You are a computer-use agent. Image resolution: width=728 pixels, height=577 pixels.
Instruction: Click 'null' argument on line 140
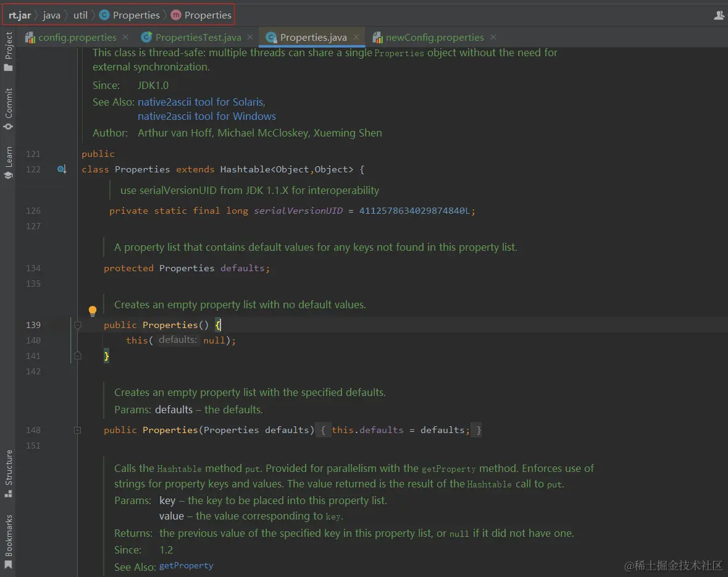click(x=214, y=340)
